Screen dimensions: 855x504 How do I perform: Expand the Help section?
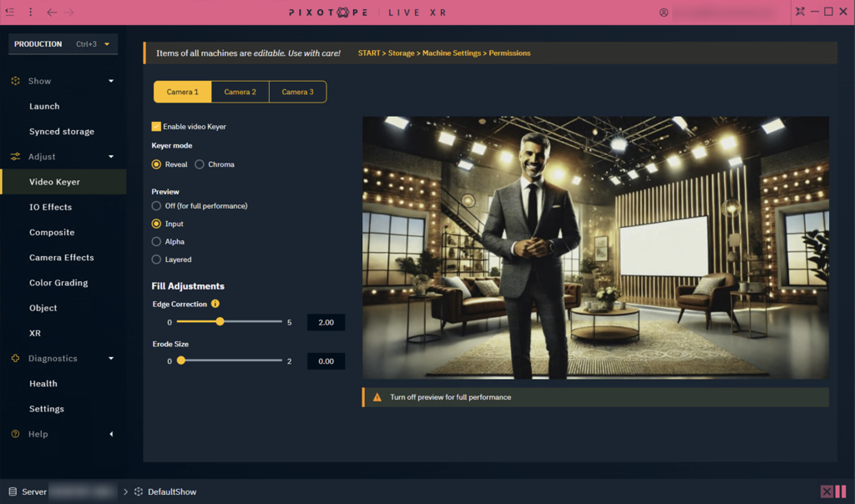pyautogui.click(x=111, y=434)
